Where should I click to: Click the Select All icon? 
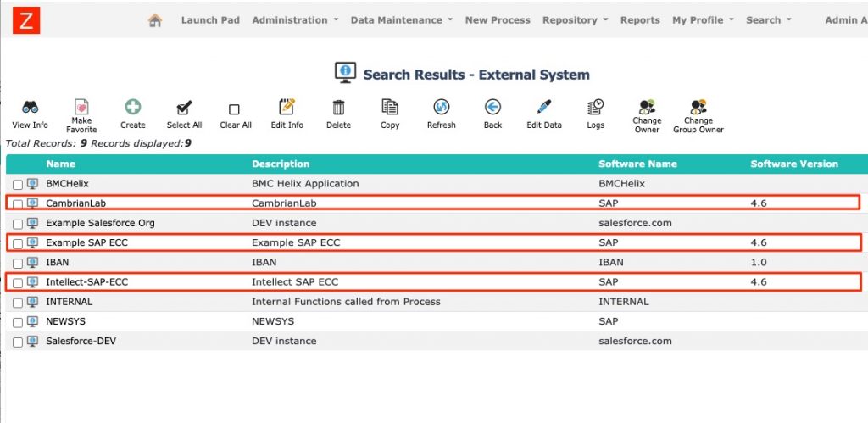coord(184,108)
